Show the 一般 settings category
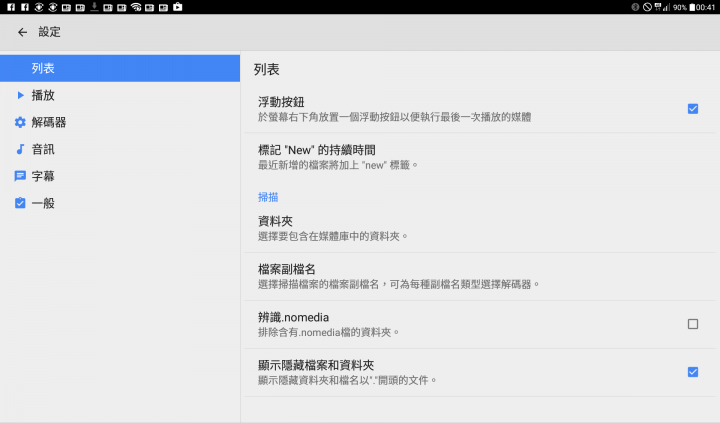This screenshot has width=720, height=423. click(x=120, y=203)
